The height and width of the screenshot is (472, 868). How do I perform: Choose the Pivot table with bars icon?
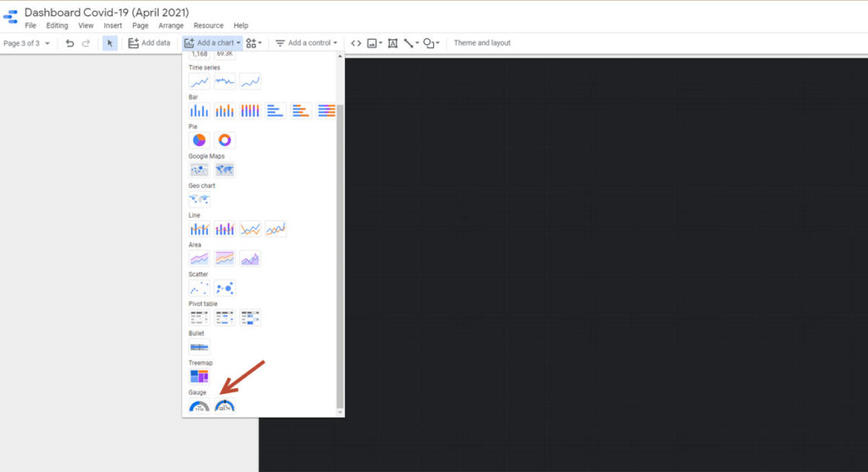coord(225,318)
